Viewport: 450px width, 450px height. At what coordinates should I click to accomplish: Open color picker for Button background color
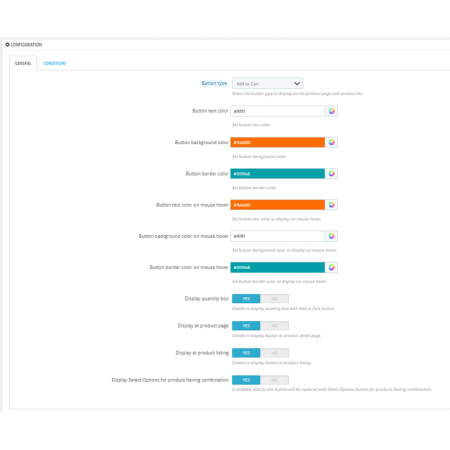[x=331, y=142]
